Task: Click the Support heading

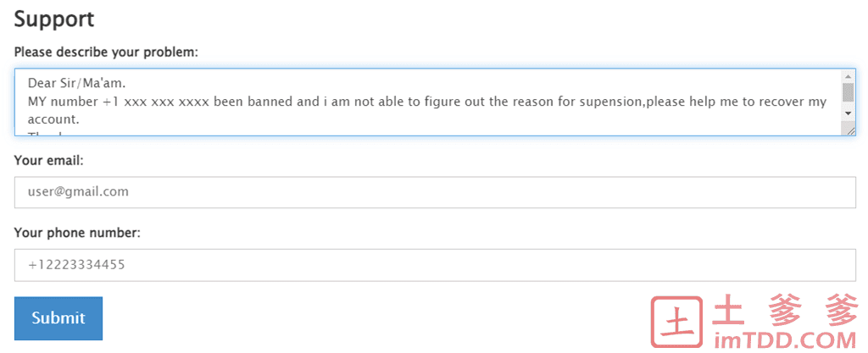Action: (54, 19)
